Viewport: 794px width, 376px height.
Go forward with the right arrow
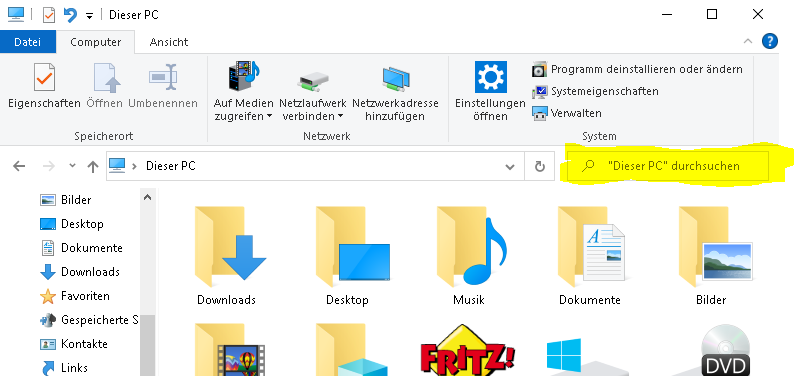pyautogui.click(x=49, y=166)
